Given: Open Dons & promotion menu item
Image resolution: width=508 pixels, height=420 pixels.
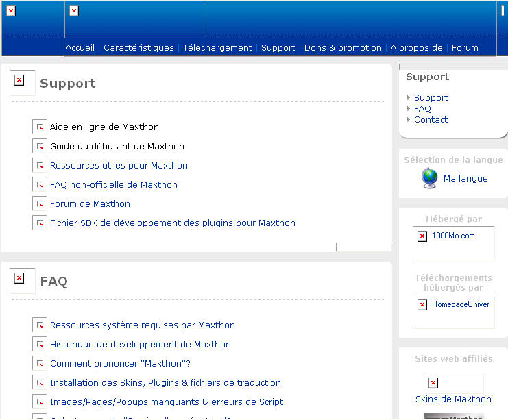Looking at the screenshot, I should click(343, 47).
